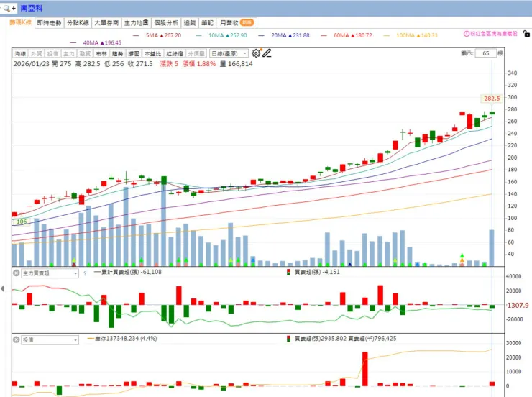Toggle the 趨勢 overlay button
Viewport: 532px width, 397px height.
pos(117,53)
